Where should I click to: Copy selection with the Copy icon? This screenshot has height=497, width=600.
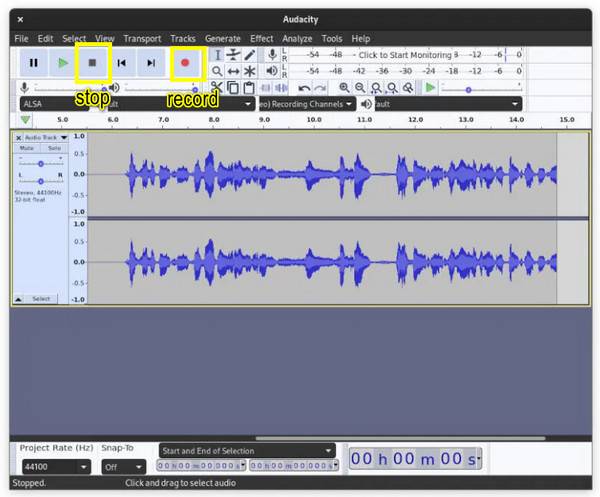tap(233, 88)
